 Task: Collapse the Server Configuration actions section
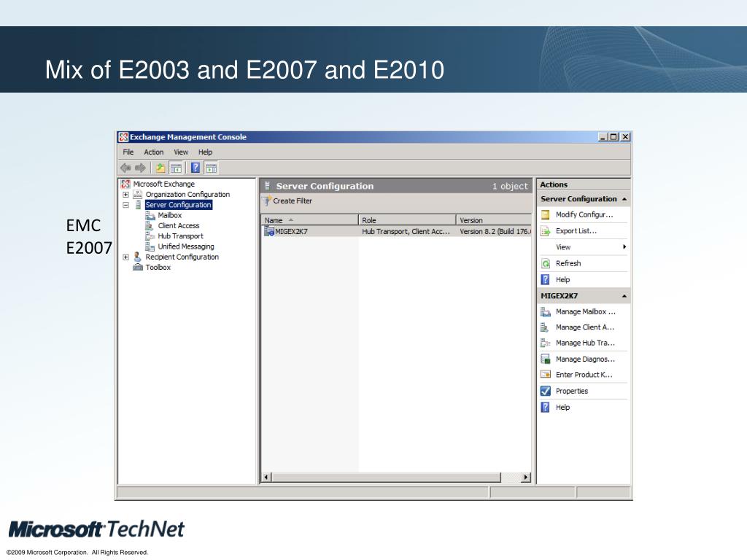coord(624,199)
